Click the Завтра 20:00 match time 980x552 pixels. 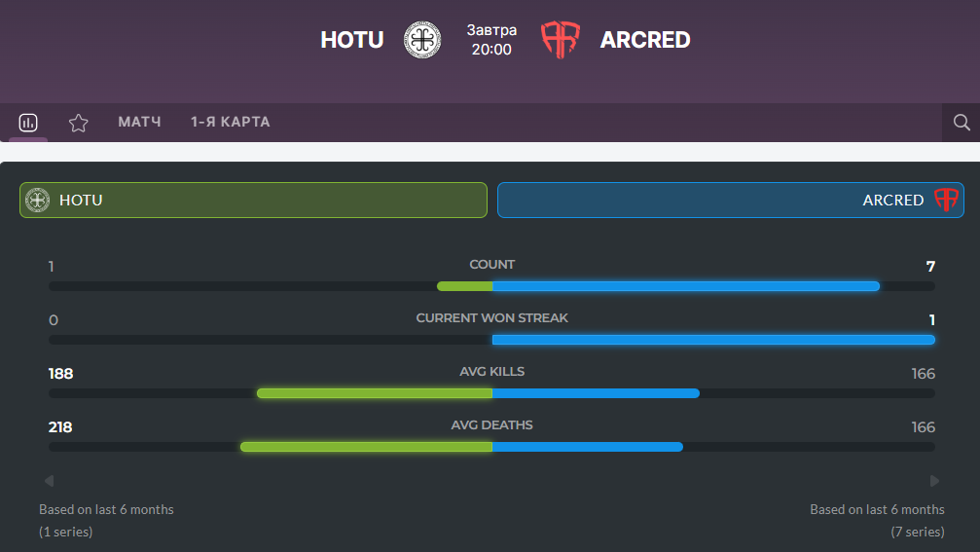coord(491,40)
